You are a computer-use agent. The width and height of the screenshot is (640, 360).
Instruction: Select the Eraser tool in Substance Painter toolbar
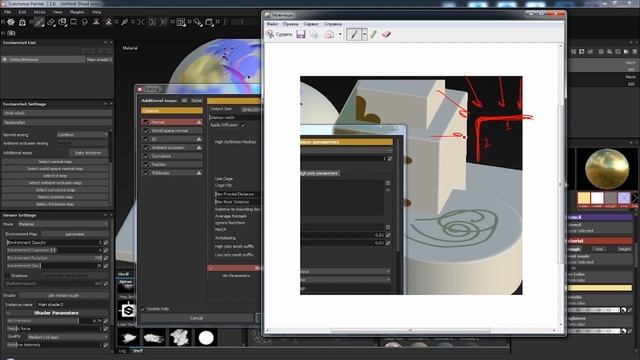(x=51, y=22)
